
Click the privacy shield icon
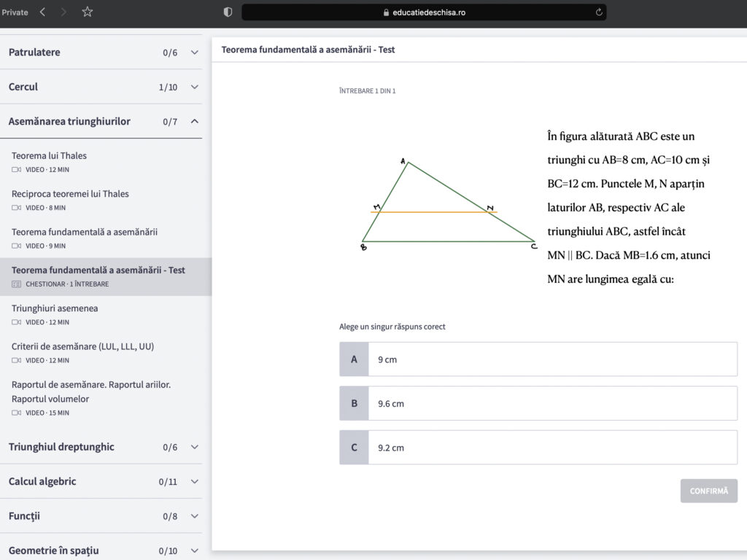tap(228, 12)
